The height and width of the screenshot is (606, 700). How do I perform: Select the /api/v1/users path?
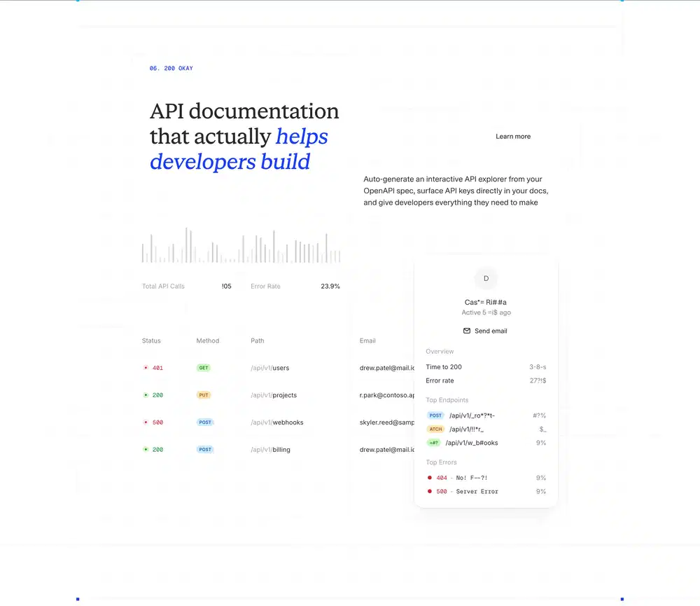(x=269, y=368)
